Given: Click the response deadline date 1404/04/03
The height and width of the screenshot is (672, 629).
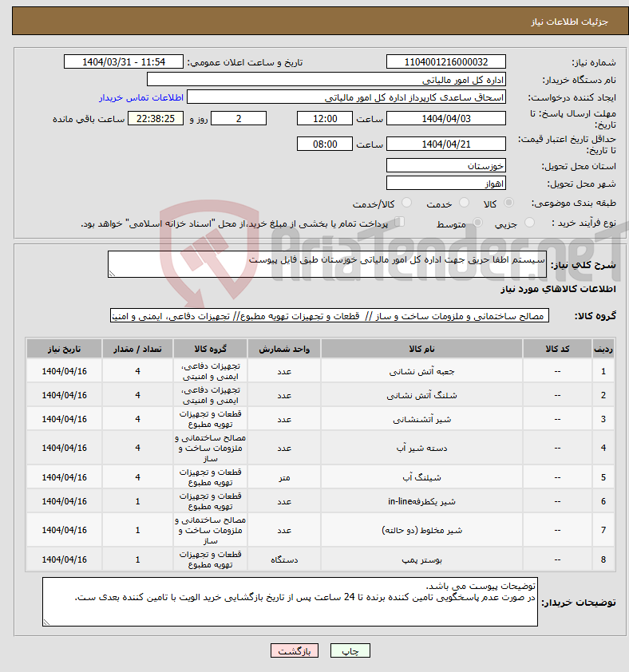Looking at the screenshot, I should (446, 118).
